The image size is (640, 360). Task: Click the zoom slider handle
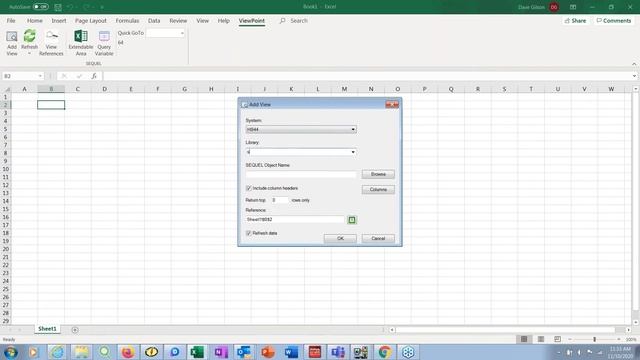(x=595, y=339)
